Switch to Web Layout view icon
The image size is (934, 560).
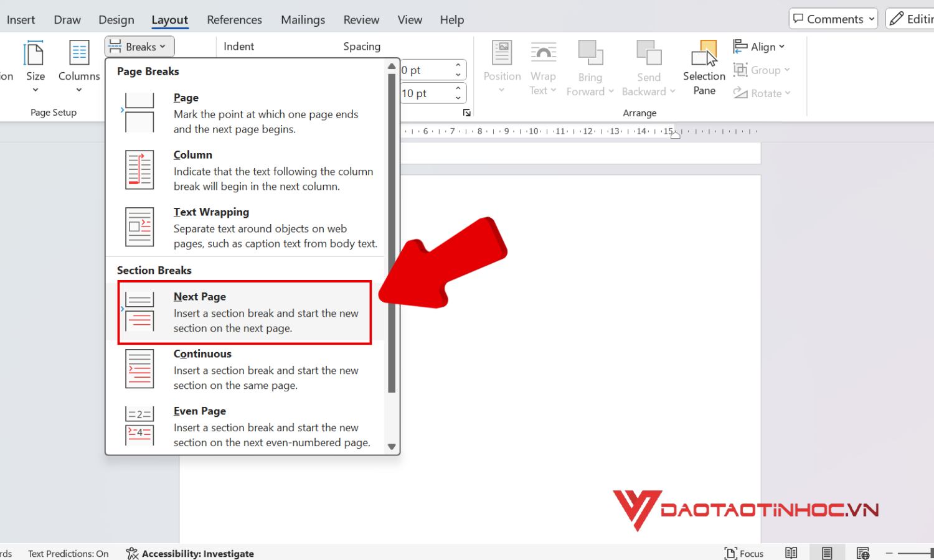pyautogui.click(x=863, y=553)
